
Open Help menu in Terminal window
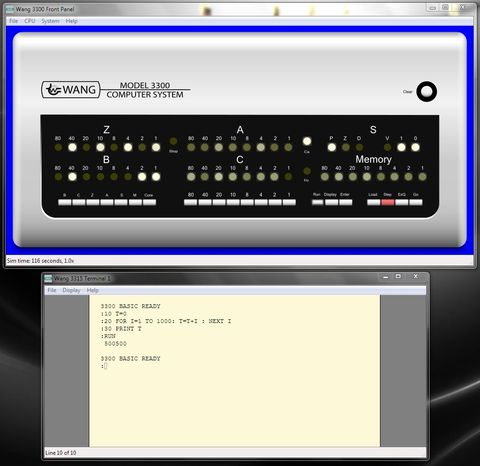(x=93, y=290)
